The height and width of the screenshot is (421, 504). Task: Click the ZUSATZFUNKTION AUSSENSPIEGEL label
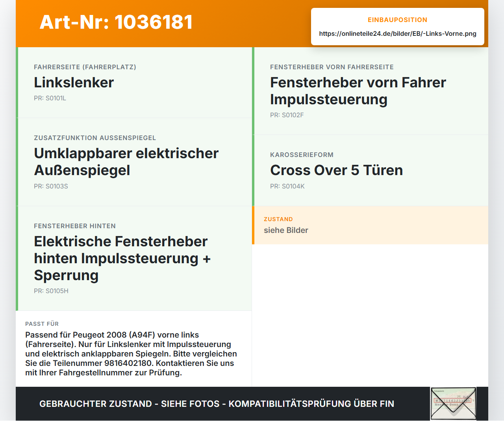(x=95, y=138)
